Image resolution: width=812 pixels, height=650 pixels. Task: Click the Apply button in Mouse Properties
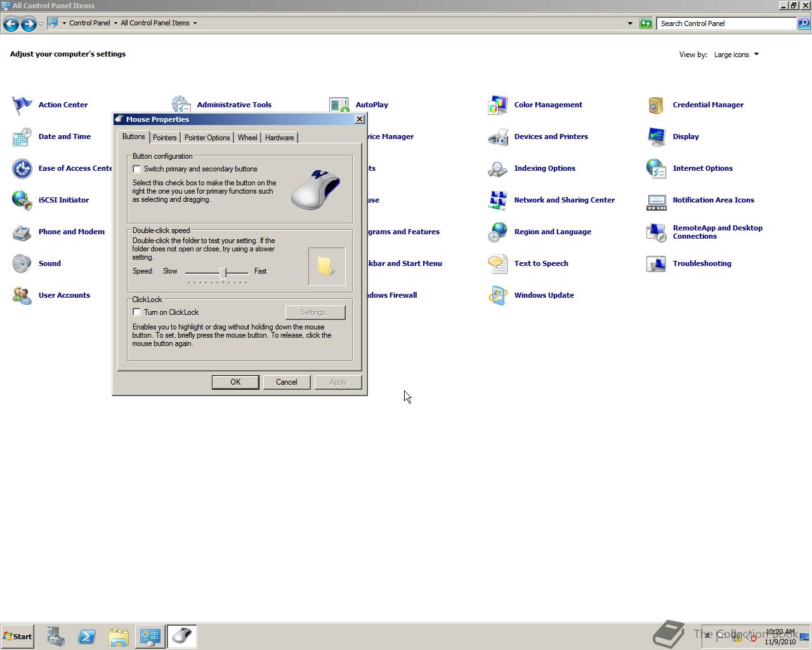click(338, 382)
